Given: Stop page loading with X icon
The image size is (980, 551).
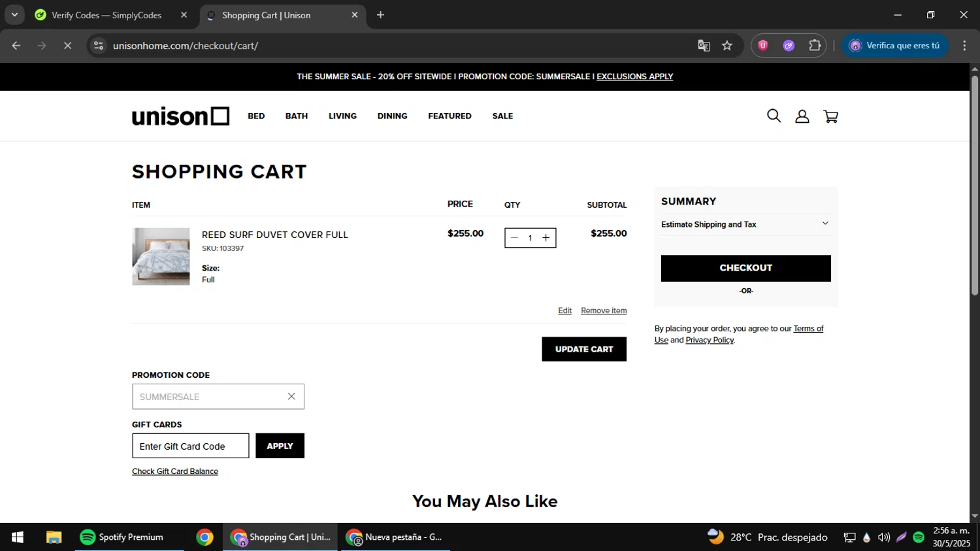Looking at the screenshot, I should [67, 46].
